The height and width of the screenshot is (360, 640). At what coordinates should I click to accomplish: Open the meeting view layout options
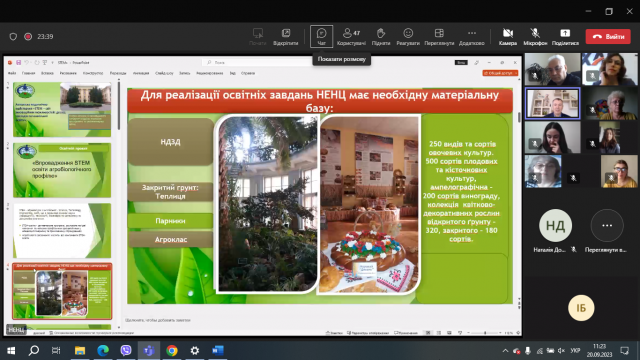click(x=439, y=36)
